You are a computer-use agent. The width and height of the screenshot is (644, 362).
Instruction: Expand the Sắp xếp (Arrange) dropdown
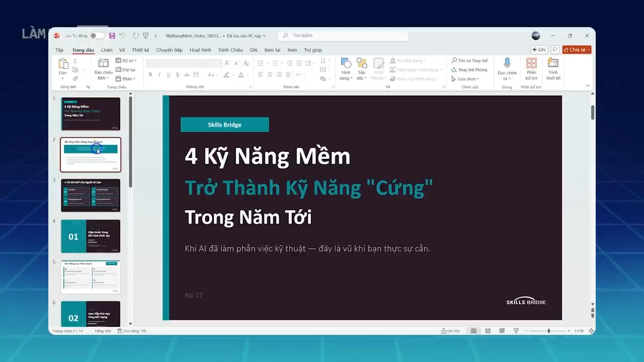pos(362,69)
